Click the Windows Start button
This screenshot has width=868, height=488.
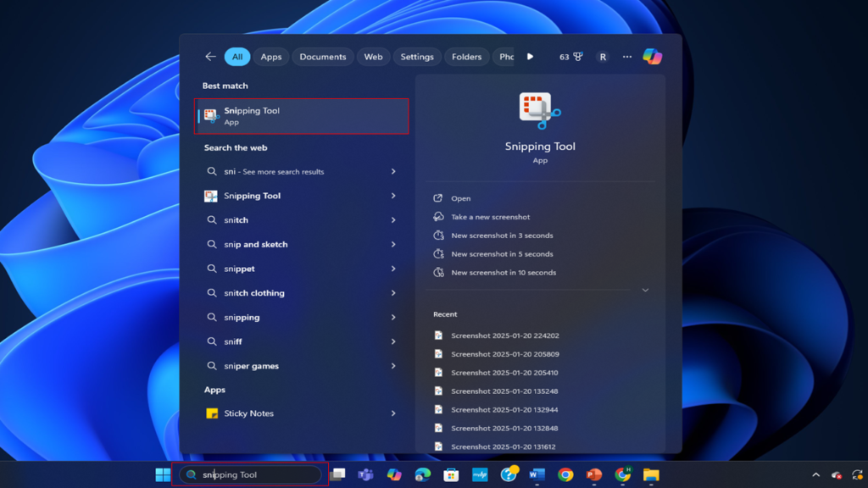pyautogui.click(x=163, y=474)
